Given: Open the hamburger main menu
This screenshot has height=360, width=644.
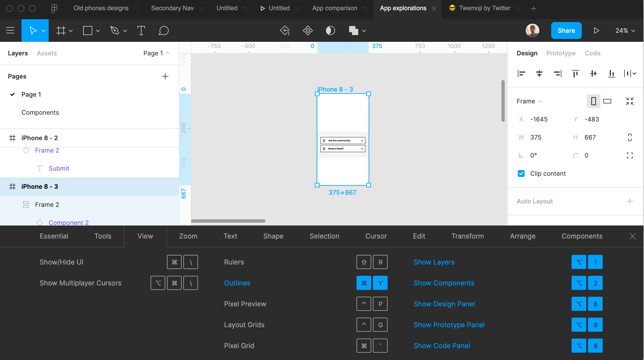Looking at the screenshot, I should click(10, 31).
